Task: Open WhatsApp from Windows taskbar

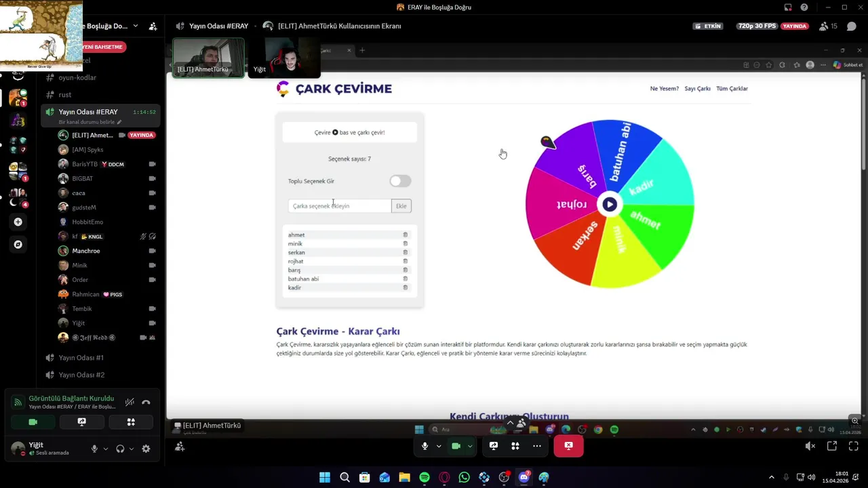Action: [464, 477]
